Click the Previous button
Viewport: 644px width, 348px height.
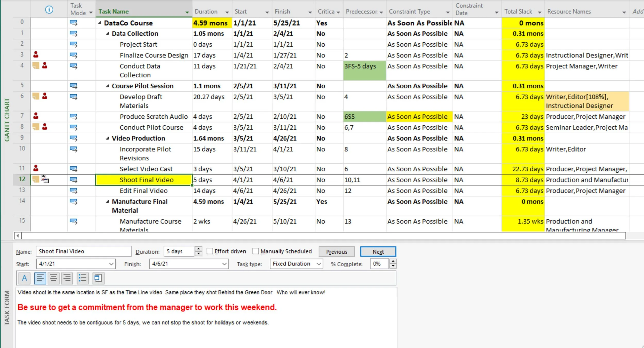pos(336,252)
